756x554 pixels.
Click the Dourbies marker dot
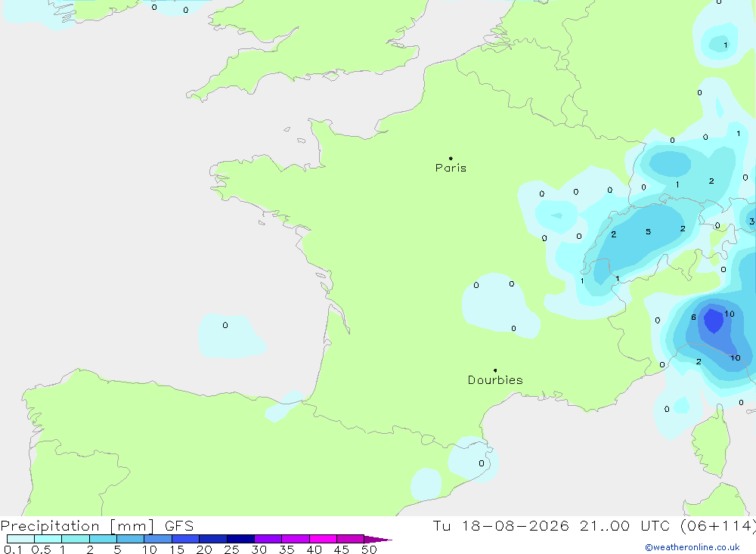pyautogui.click(x=495, y=370)
